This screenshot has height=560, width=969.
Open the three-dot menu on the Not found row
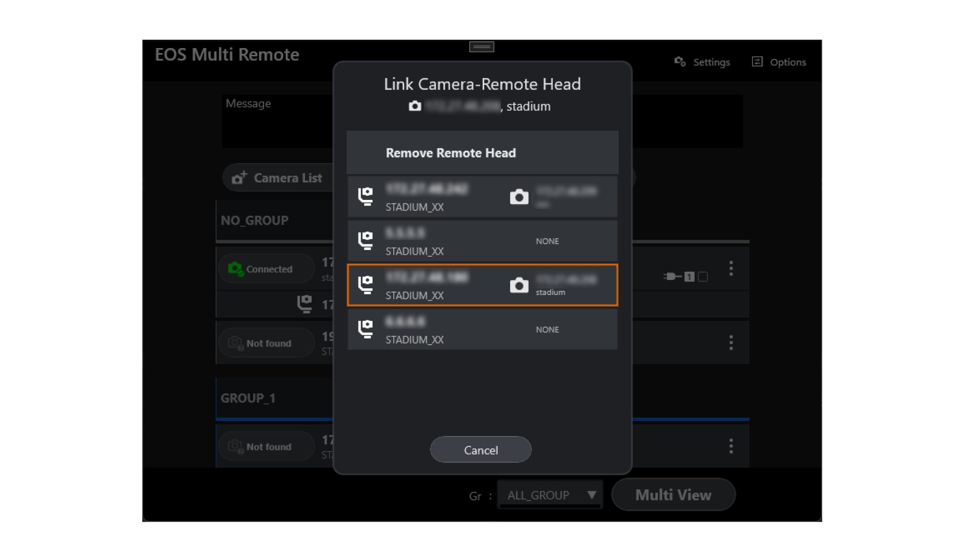click(731, 343)
